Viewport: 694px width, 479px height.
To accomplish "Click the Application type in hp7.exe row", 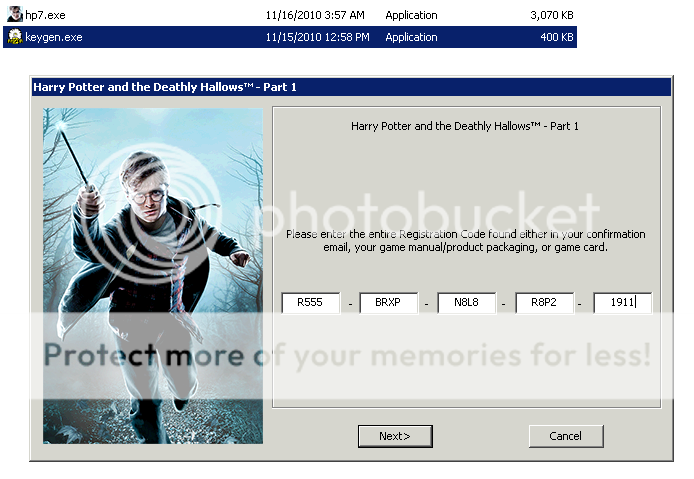I will point(411,15).
